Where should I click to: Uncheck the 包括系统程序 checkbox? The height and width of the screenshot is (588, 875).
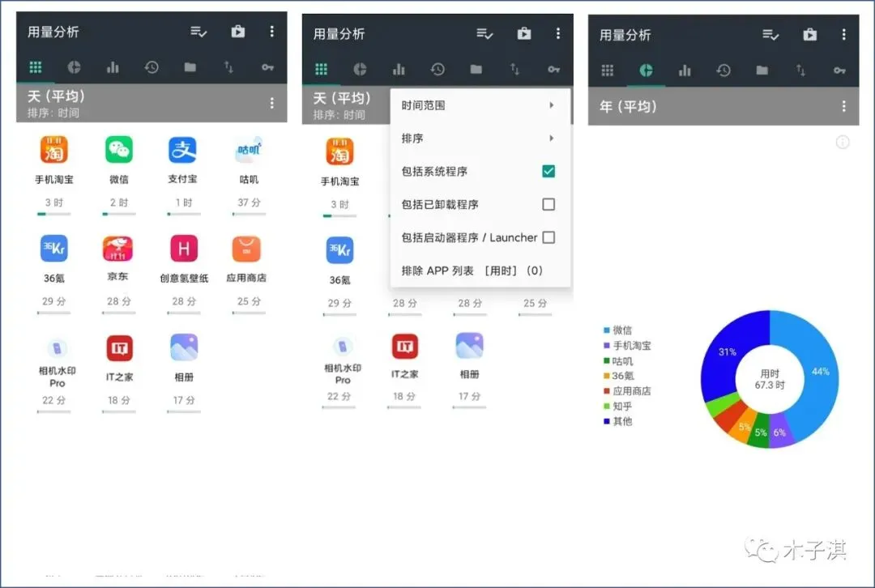[x=548, y=171]
